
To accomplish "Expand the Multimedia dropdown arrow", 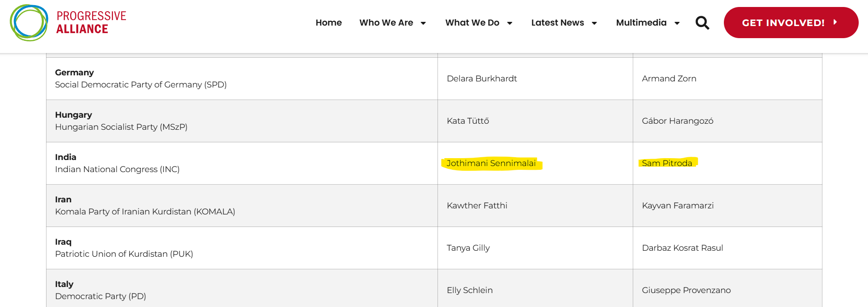I will pyautogui.click(x=677, y=23).
